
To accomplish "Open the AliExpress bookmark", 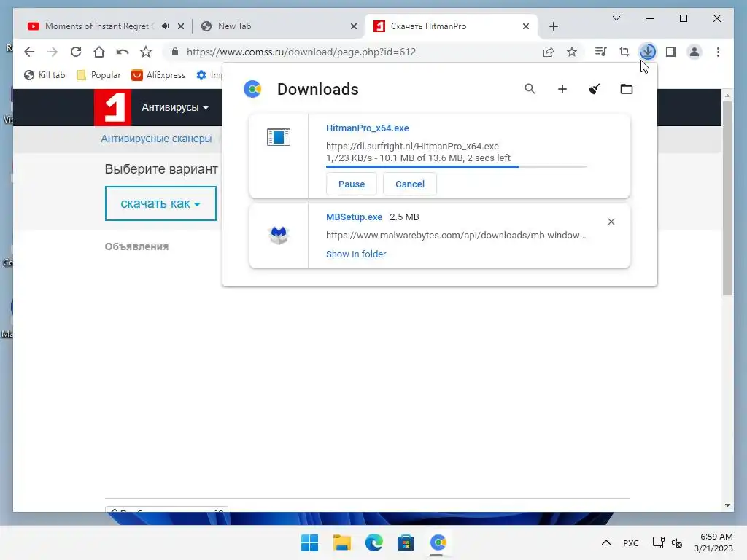I will pos(158,75).
